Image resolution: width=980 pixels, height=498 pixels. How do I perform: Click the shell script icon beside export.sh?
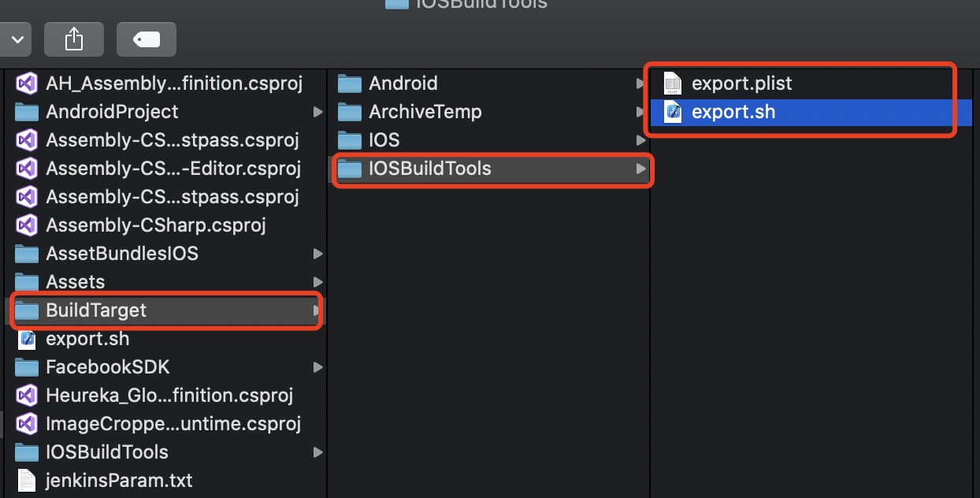[x=672, y=111]
